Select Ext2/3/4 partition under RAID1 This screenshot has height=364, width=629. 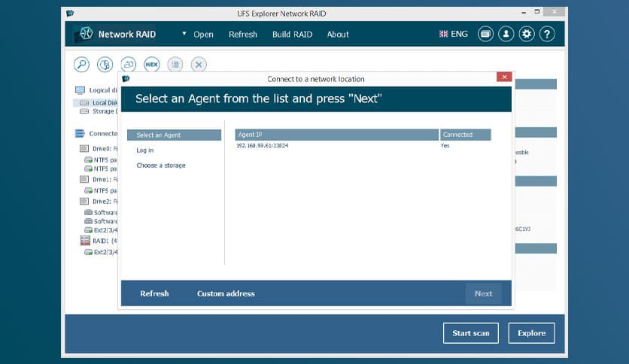pyautogui.click(x=101, y=252)
